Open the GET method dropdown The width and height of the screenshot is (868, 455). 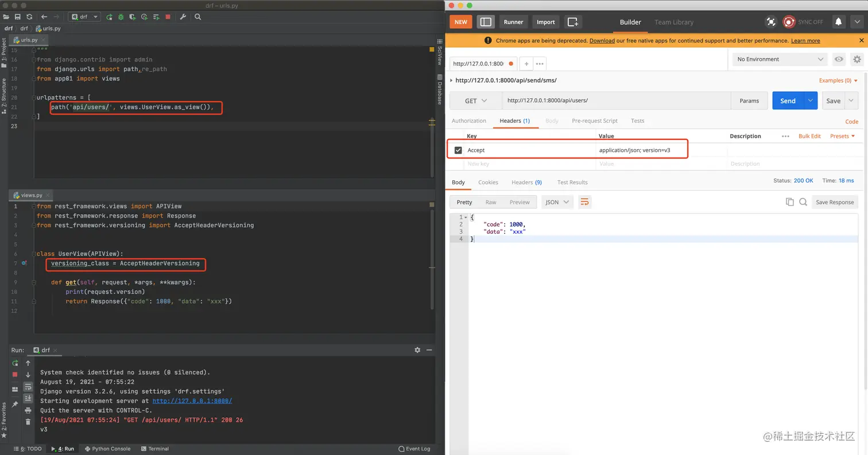coord(476,100)
